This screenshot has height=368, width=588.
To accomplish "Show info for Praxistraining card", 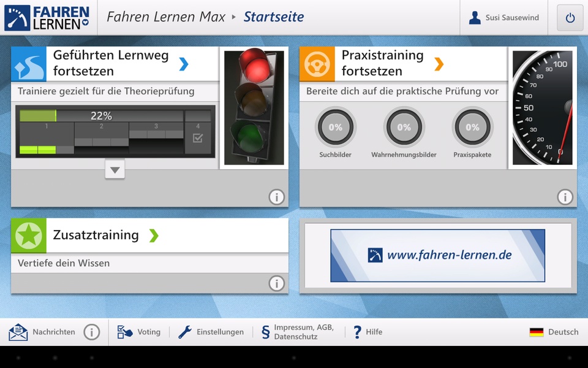I will click(x=565, y=197).
